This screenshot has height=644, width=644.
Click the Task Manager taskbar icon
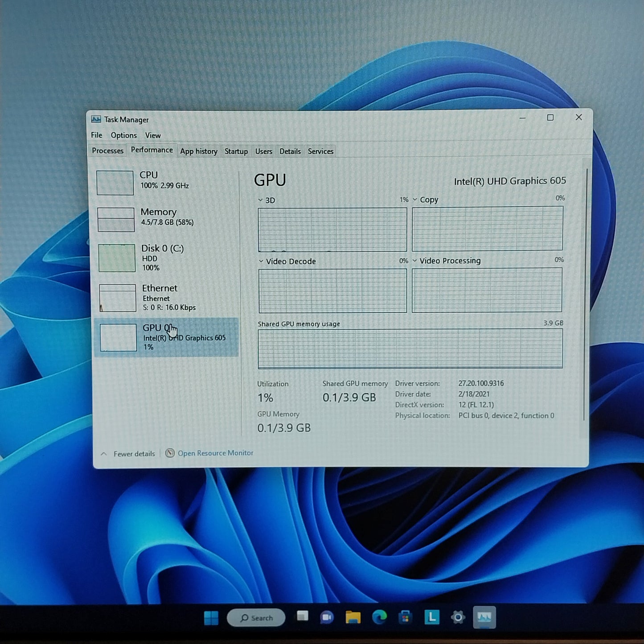[x=484, y=617]
